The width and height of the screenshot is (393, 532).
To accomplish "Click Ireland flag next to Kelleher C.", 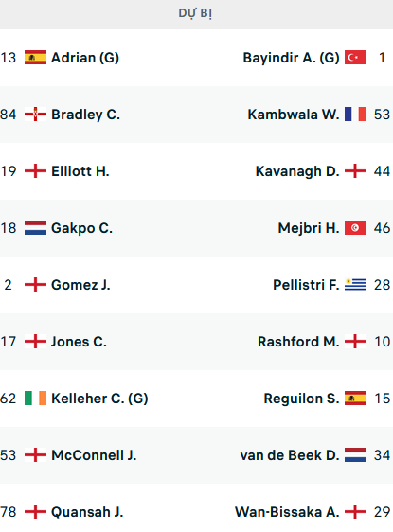I will pyautogui.click(x=35, y=399).
